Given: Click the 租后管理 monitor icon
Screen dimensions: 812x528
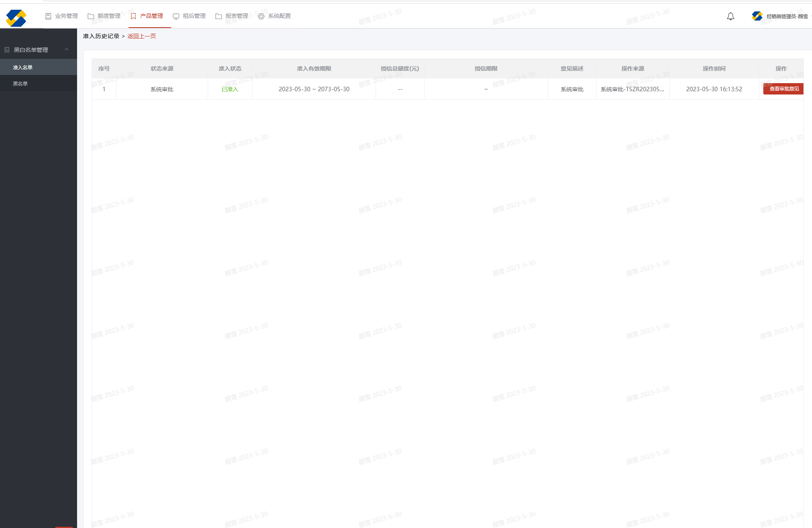Looking at the screenshot, I should (176, 16).
